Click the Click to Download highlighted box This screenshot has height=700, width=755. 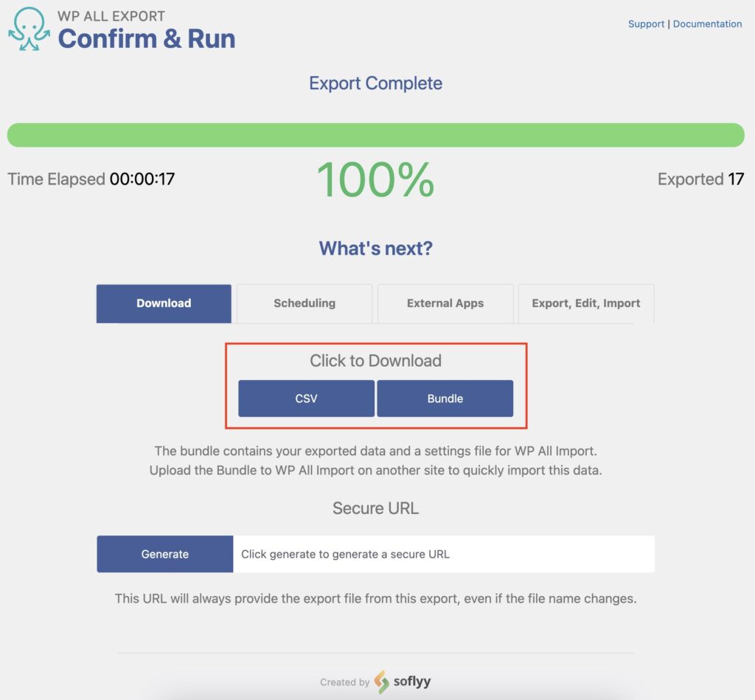(x=376, y=361)
